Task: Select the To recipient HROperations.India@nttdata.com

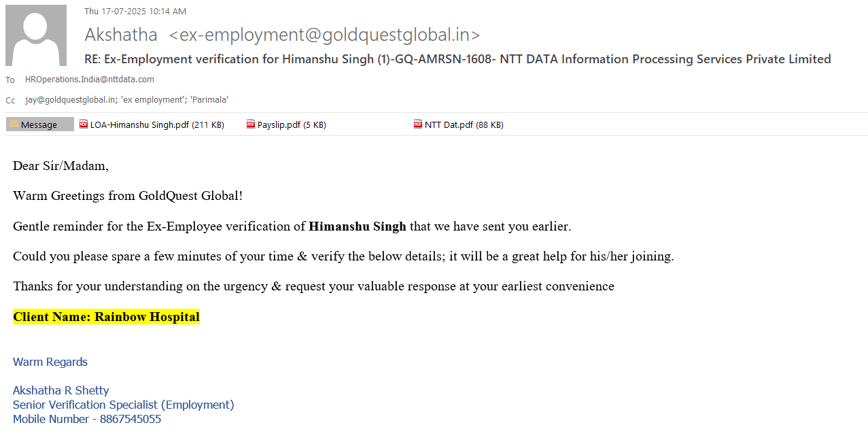Action: [x=90, y=80]
